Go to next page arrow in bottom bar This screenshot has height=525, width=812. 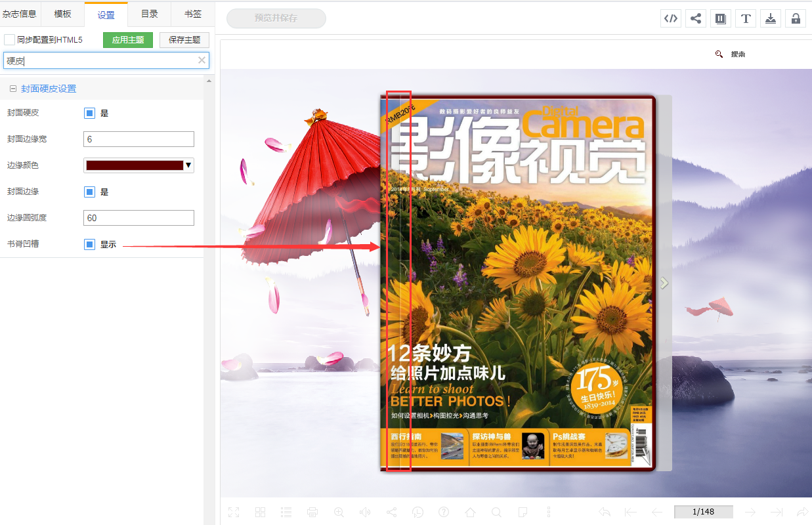coord(750,512)
